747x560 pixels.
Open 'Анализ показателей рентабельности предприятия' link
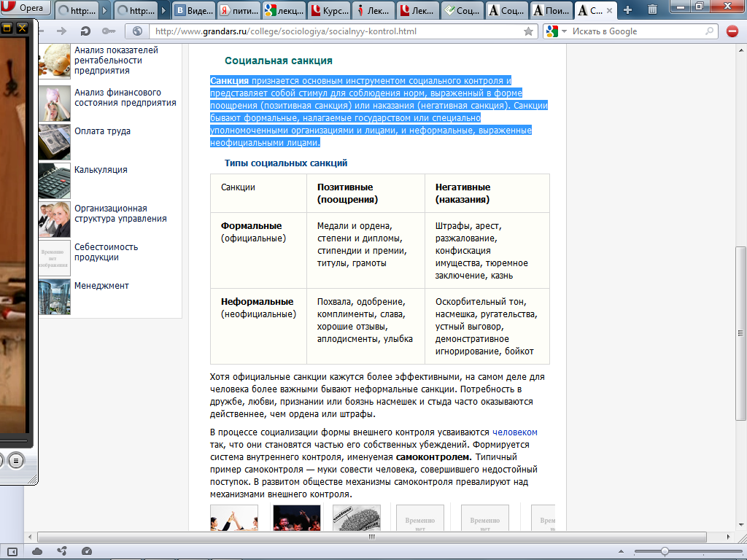pyautogui.click(x=116, y=60)
